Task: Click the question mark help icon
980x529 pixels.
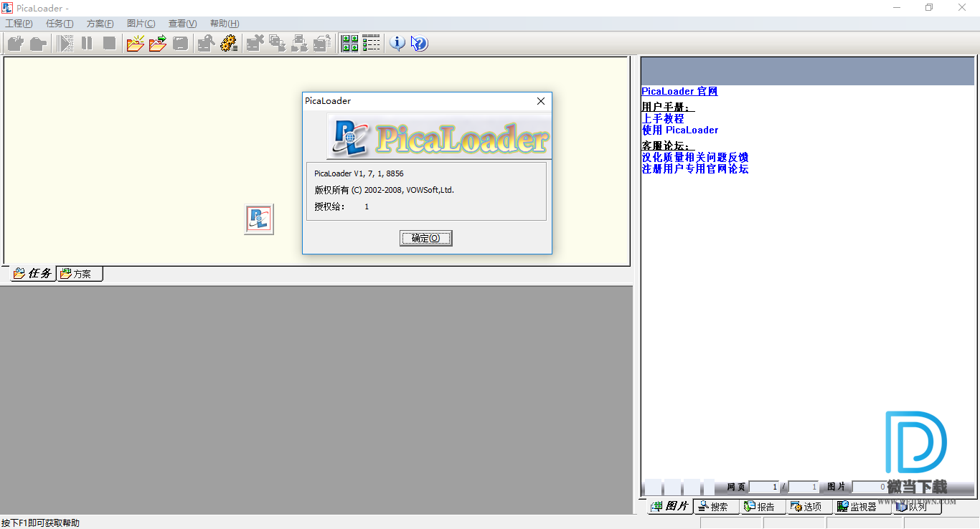Action: [420, 44]
